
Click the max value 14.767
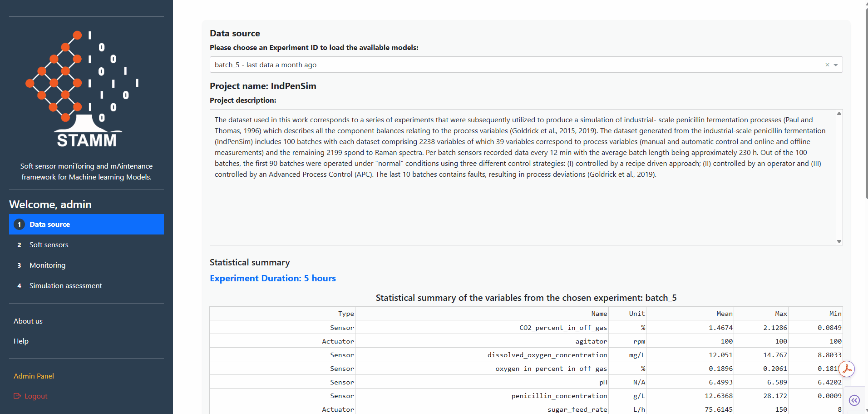point(775,355)
